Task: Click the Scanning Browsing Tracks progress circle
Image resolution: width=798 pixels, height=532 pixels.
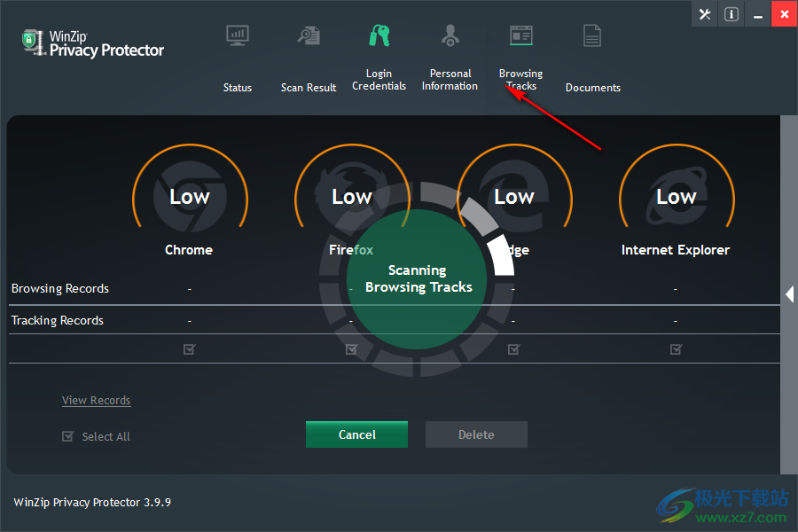Action: point(417,279)
